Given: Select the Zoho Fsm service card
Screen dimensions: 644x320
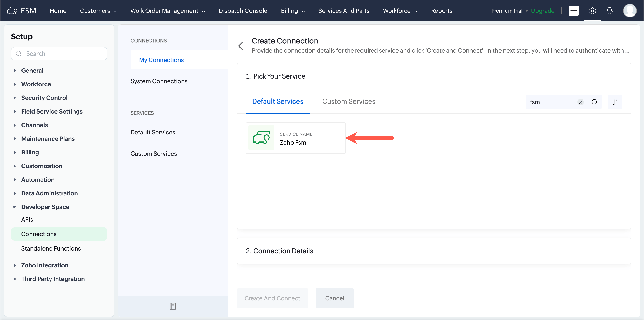Looking at the screenshot, I should (295, 138).
